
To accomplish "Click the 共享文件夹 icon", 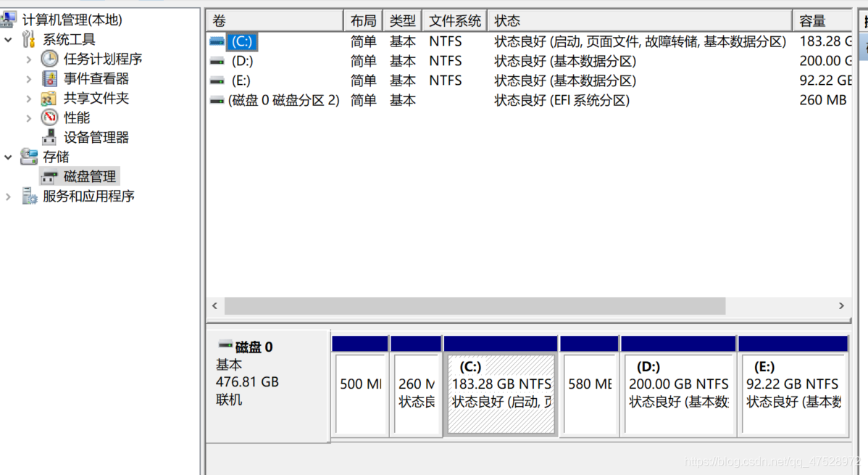I will point(49,98).
